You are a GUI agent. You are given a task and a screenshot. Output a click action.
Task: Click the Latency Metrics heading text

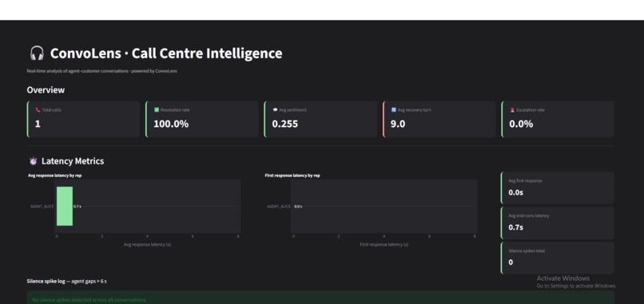73,161
